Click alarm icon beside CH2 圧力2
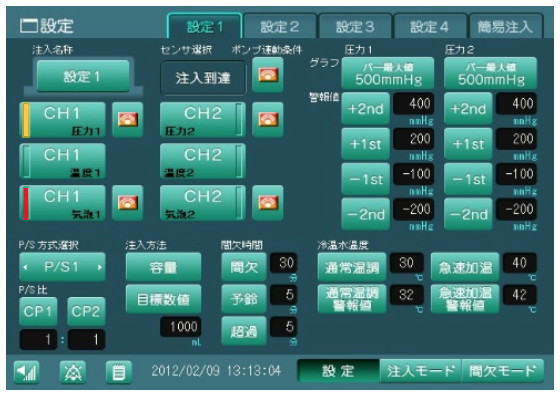 point(268,120)
